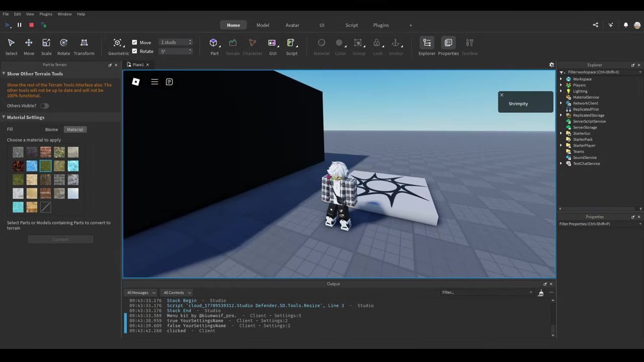Insert a new Part
This screenshot has height=362, width=644.
point(214,47)
